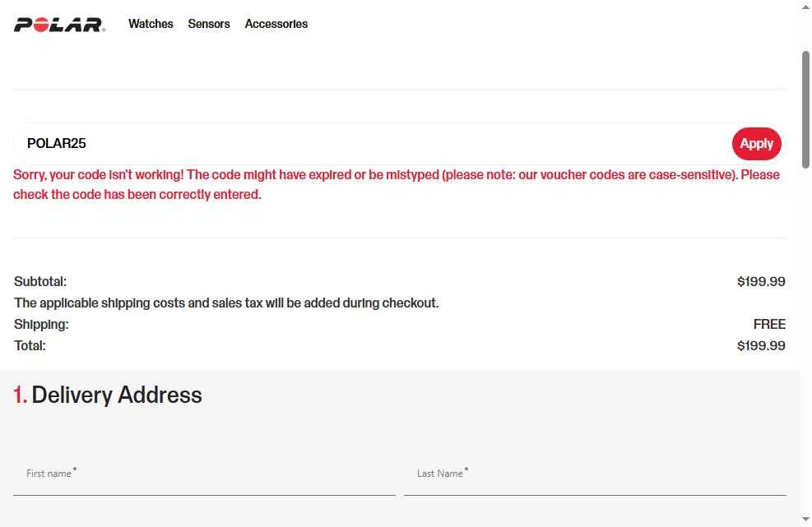Click the shipping costs and sales tax note
The height and width of the screenshot is (527, 812).
coord(226,303)
